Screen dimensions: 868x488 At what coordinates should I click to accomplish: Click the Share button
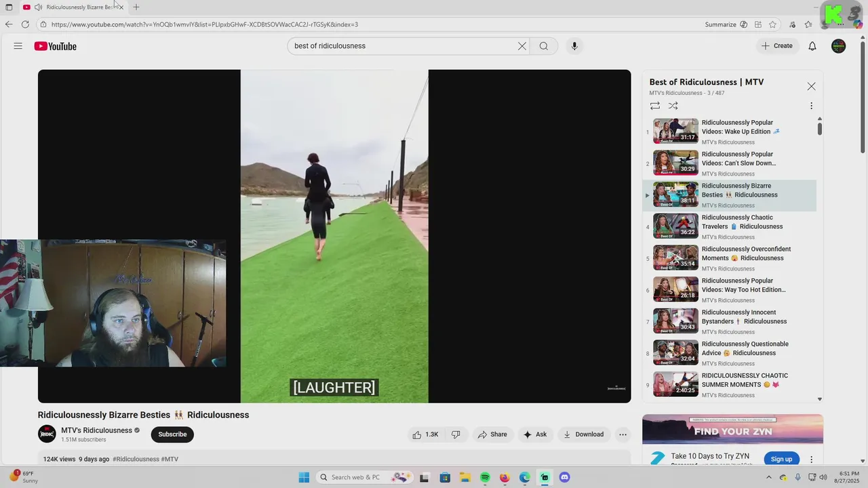492,434
